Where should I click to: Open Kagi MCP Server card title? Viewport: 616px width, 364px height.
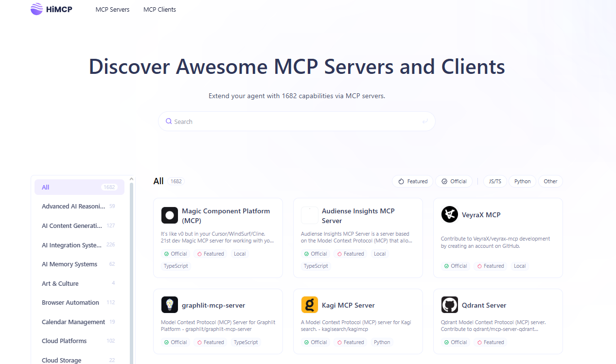click(x=348, y=305)
